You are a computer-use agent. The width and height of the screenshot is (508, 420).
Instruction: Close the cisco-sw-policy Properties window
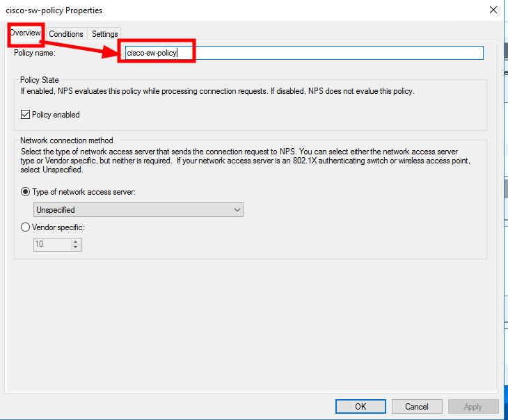tap(493, 10)
